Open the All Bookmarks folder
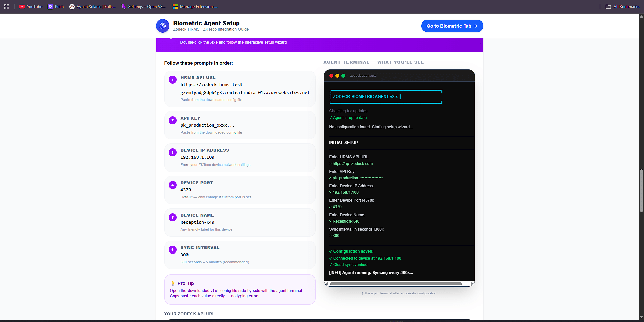This screenshot has width=644, height=322. click(x=622, y=7)
